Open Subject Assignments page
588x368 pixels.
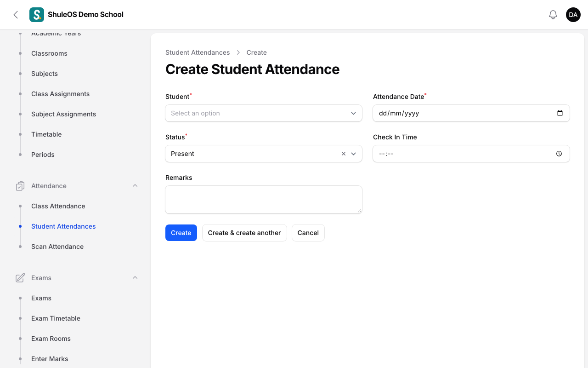point(63,114)
